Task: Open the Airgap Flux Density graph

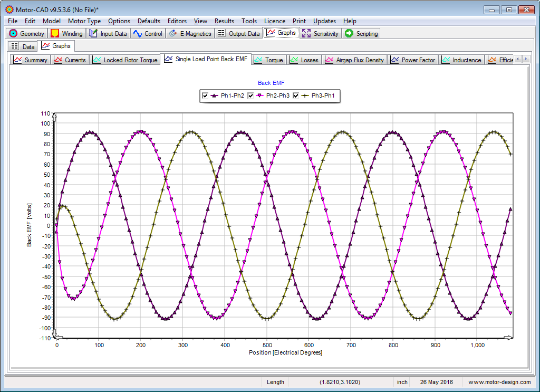Action: click(355, 60)
